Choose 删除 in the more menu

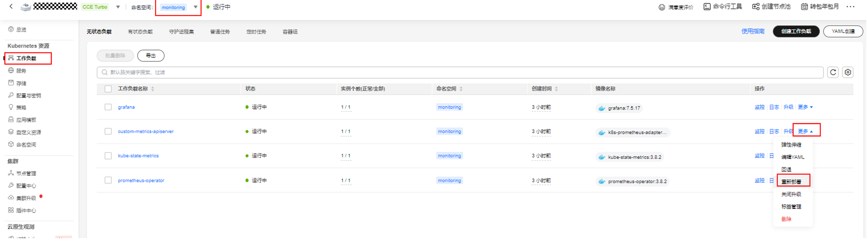pyautogui.click(x=786, y=219)
